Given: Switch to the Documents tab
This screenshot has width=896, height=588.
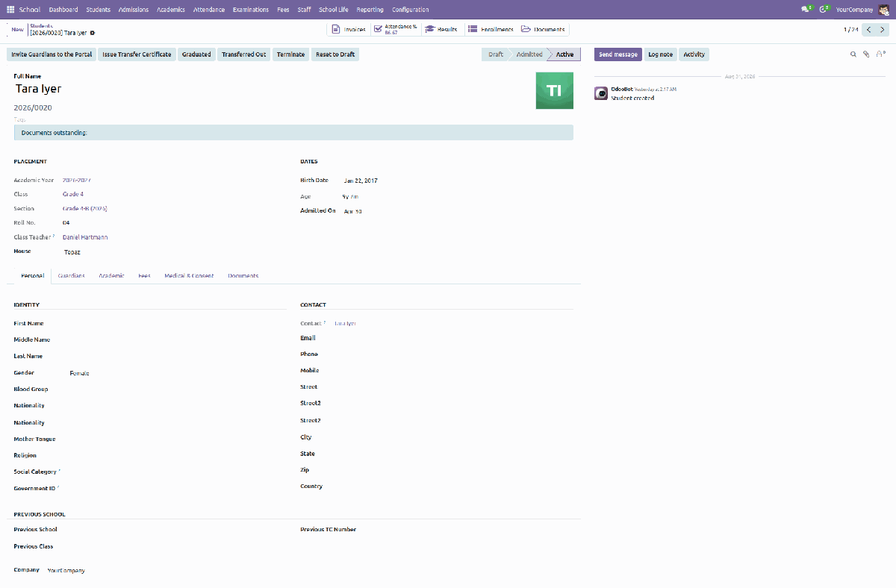Looking at the screenshot, I should (243, 275).
